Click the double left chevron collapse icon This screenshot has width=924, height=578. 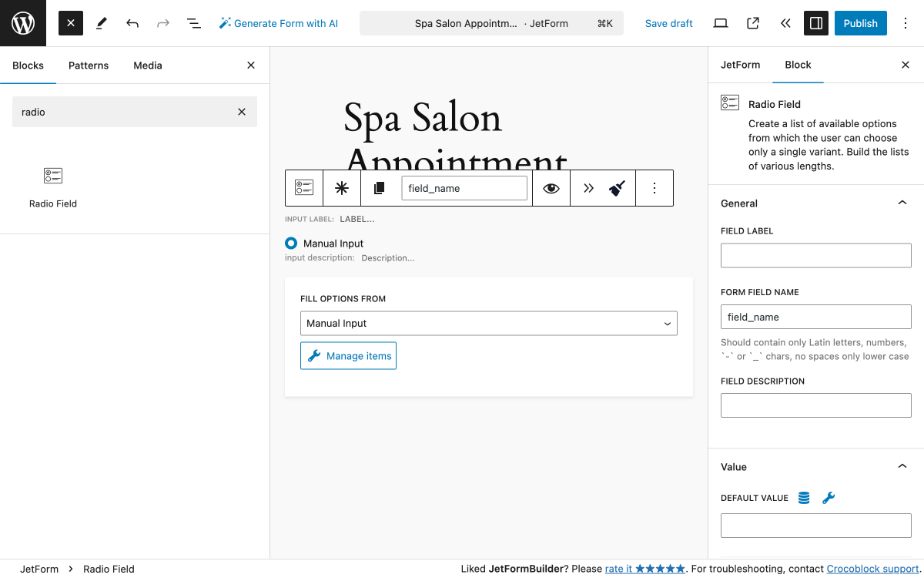(785, 23)
